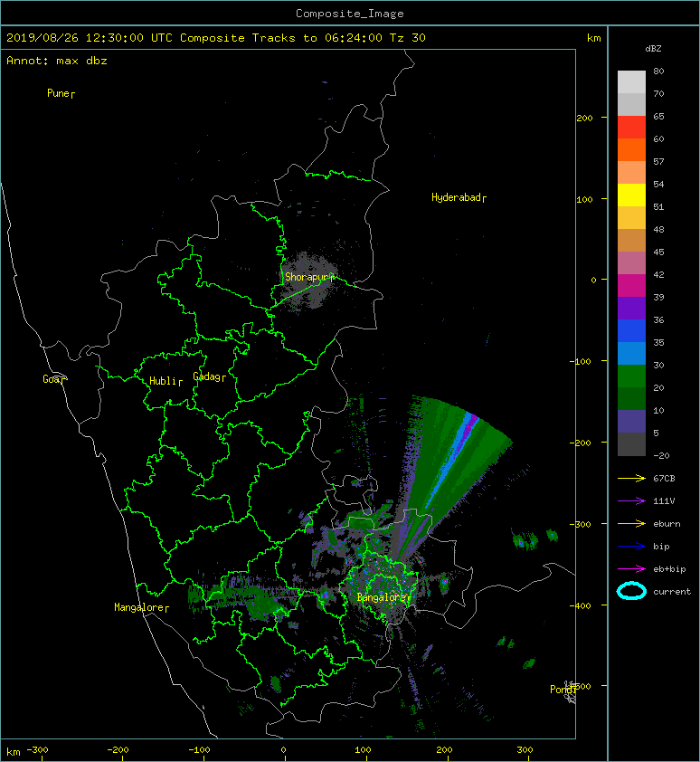Click the magenta 42 dBZ legend swatch
The width and height of the screenshot is (700, 762).
(631, 285)
